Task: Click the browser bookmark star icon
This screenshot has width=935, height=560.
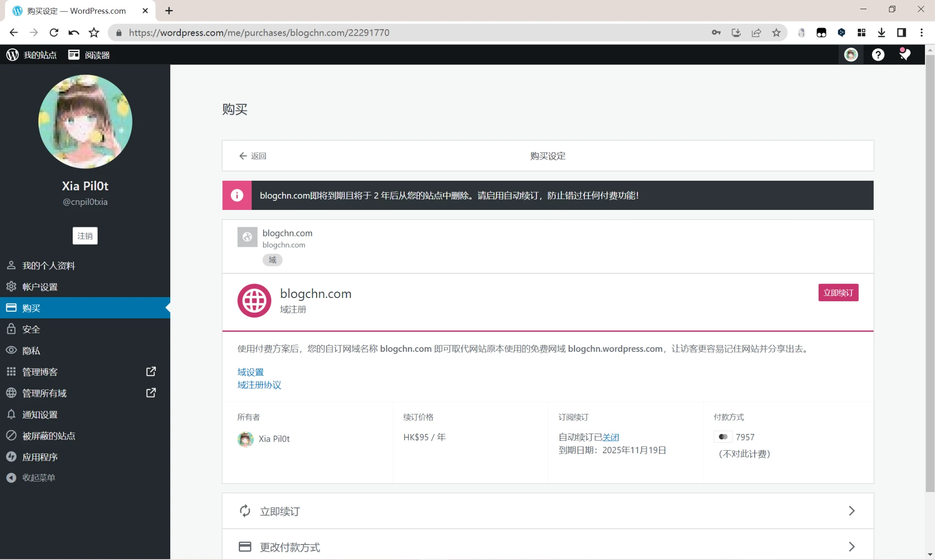Action: tap(776, 32)
